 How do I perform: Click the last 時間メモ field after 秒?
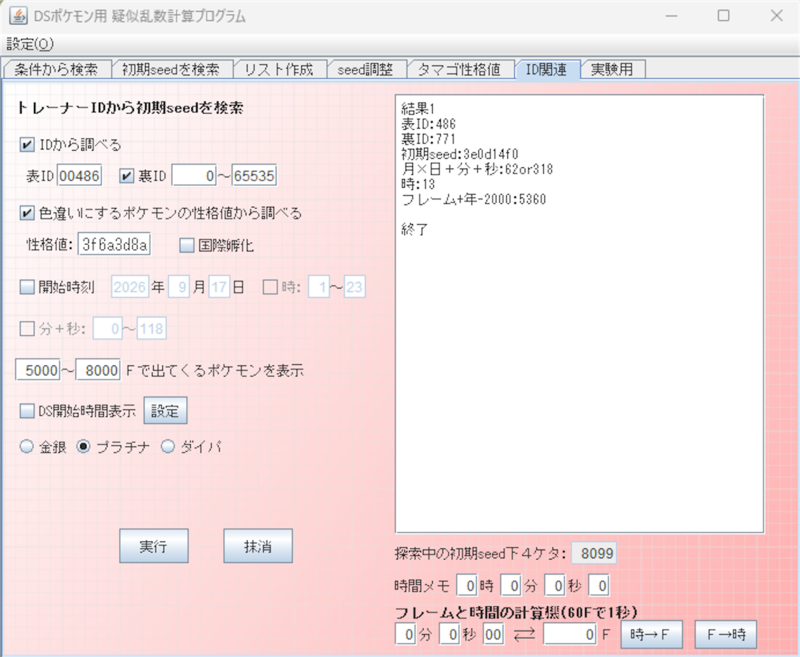(599, 586)
